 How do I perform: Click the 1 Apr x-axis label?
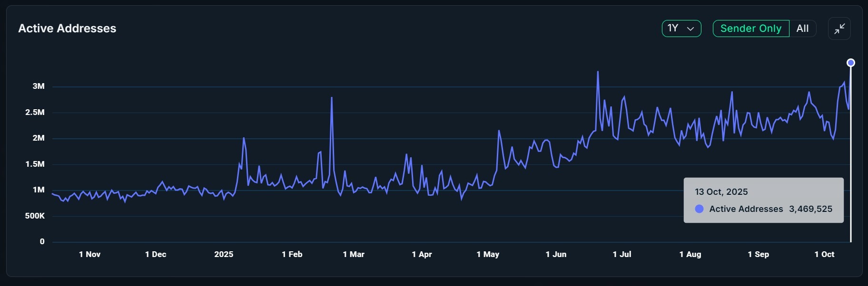[x=422, y=254]
